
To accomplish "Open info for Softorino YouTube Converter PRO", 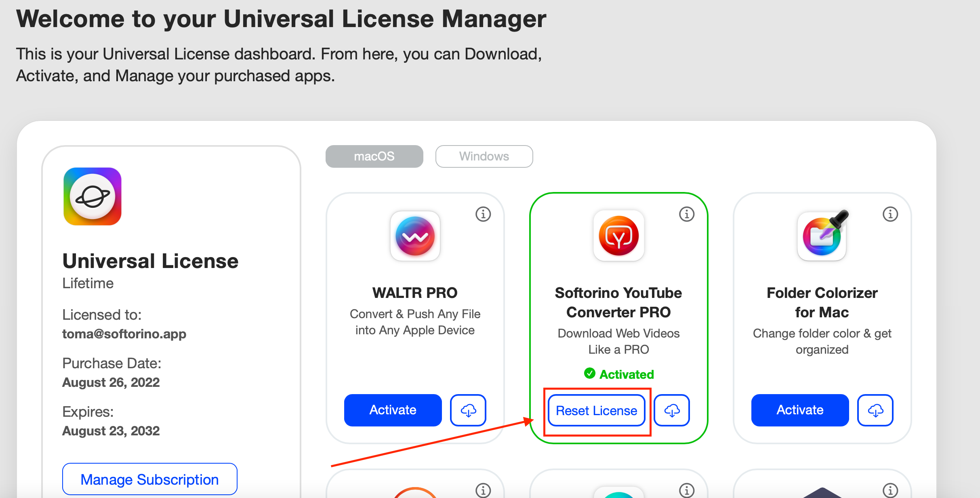I will coord(687,214).
